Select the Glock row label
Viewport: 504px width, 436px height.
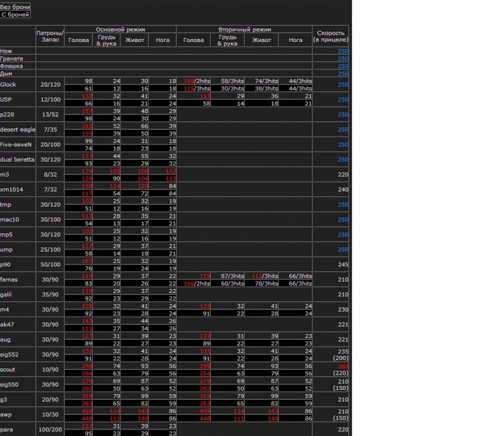[x=9, y=85]
